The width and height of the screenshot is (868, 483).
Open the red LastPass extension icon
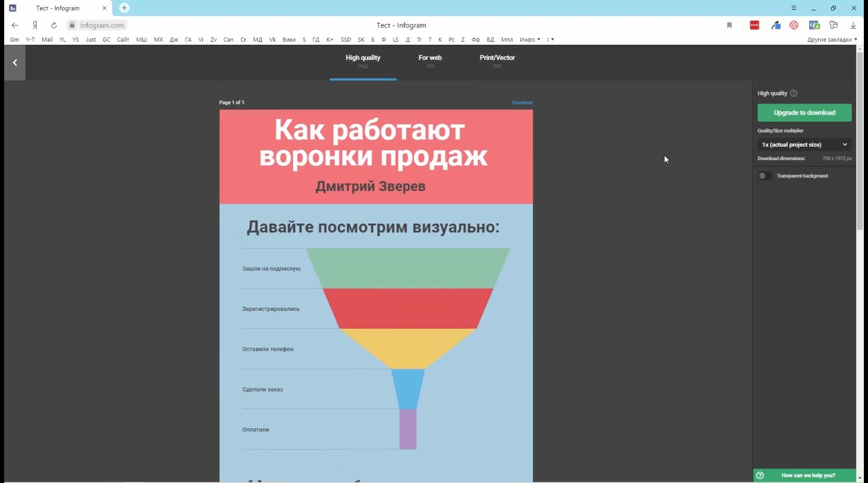pos(755,25)
